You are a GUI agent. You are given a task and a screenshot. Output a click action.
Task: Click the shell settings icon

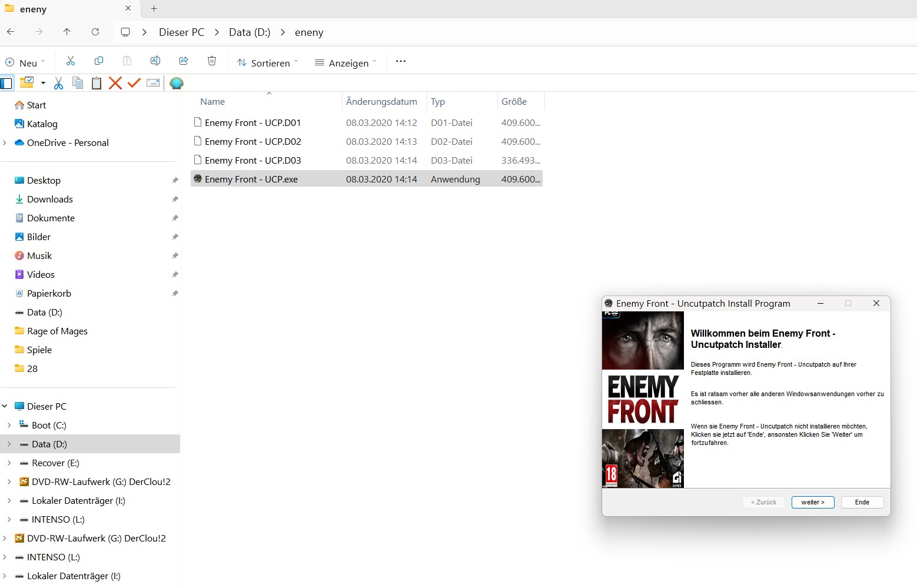coord(177,83)
